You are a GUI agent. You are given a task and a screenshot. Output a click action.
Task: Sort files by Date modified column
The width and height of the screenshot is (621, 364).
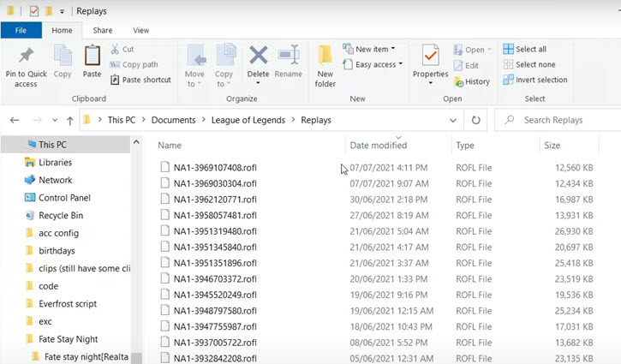378,146
